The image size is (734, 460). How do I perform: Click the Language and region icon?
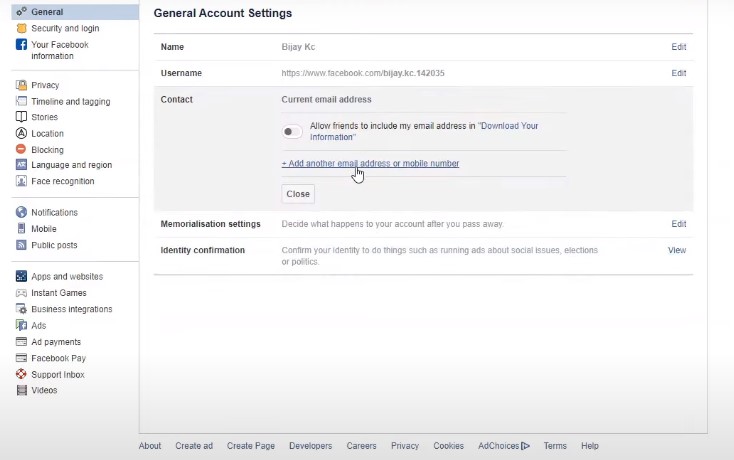pyautogui.click(x=22, y=165)
